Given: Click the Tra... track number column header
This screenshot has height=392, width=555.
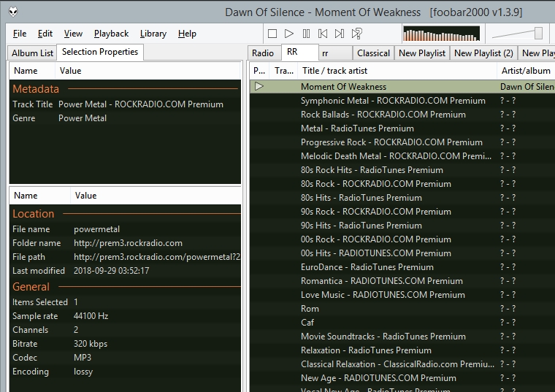Looking at the screenshot, I should (x=284, y=71).
